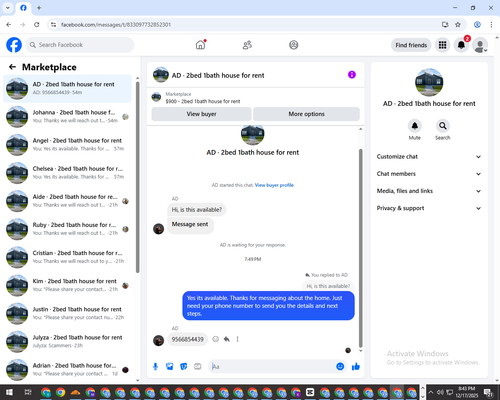Open Adrian's chat conversation
The image size is (500, 400).
[x=67, y=370]
